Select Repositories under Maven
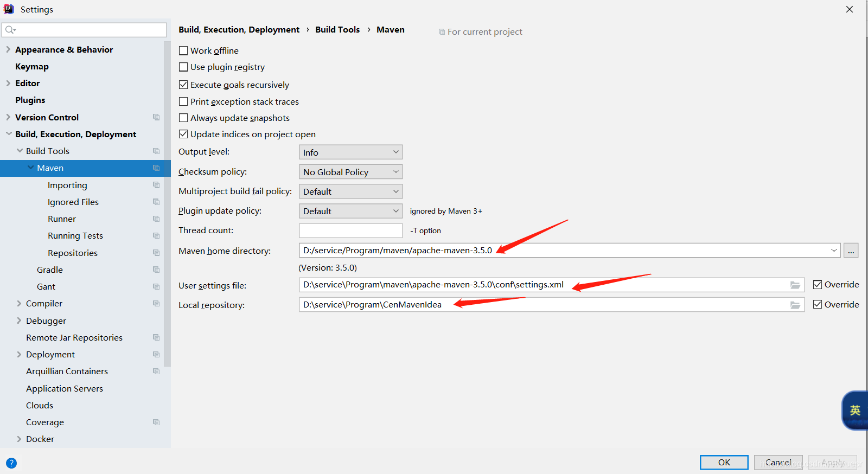Screen dimensions: 868x474 click(x=73, y=253)
